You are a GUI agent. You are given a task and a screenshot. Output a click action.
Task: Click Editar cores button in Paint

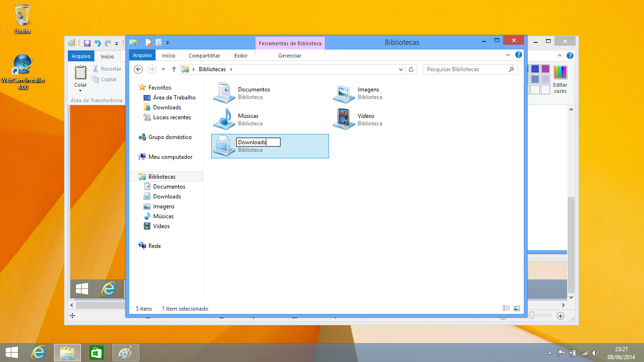click(560, 79)
